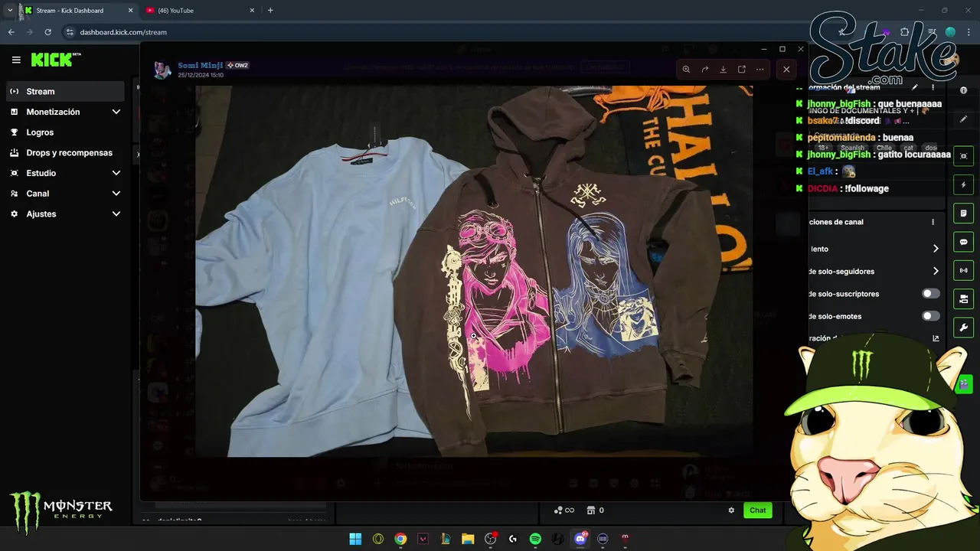Expand the slow mode (lento) arrow
The width and height of the screenshot is (980, 551).
(936, 249)
